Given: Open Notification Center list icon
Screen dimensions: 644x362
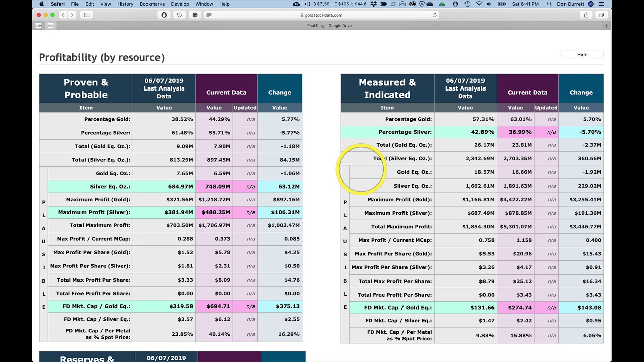Looking at the screenshot, I should click(601, 4).
